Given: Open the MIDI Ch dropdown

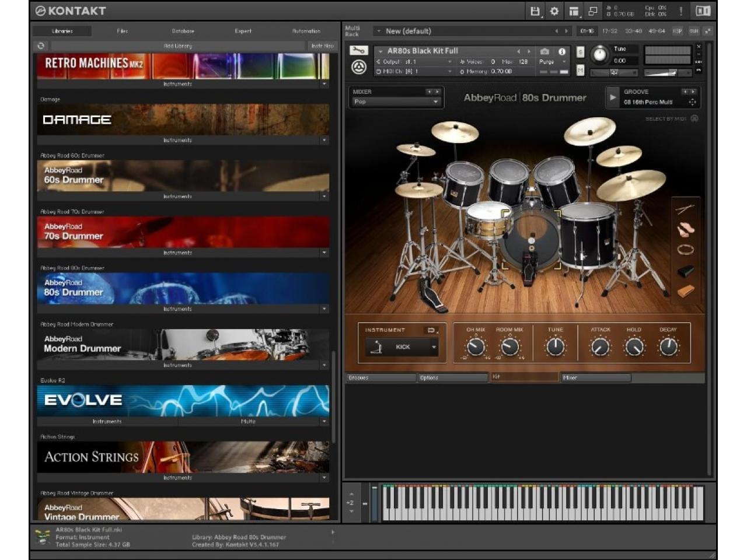Looking at the screenshot, I should pos(414,71).
